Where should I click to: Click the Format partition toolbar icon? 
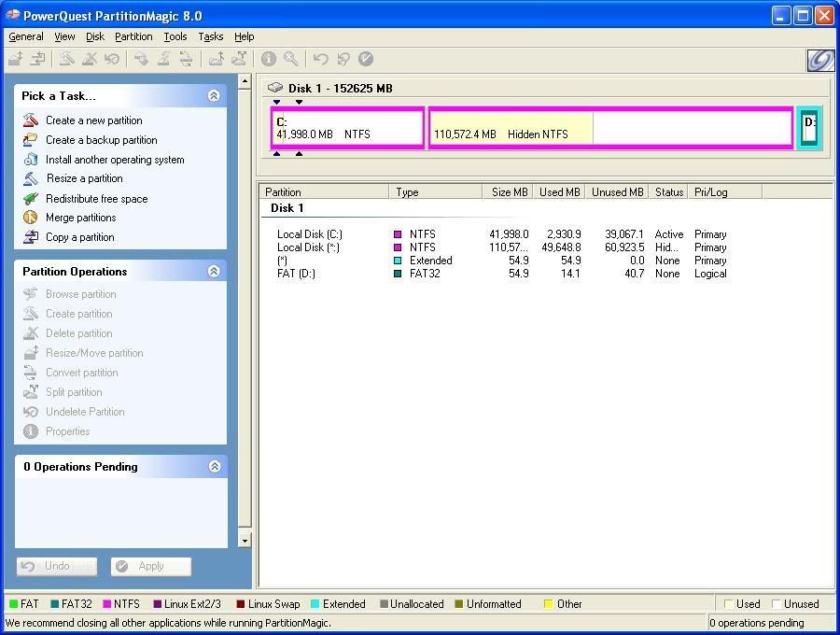coord(141,59)
